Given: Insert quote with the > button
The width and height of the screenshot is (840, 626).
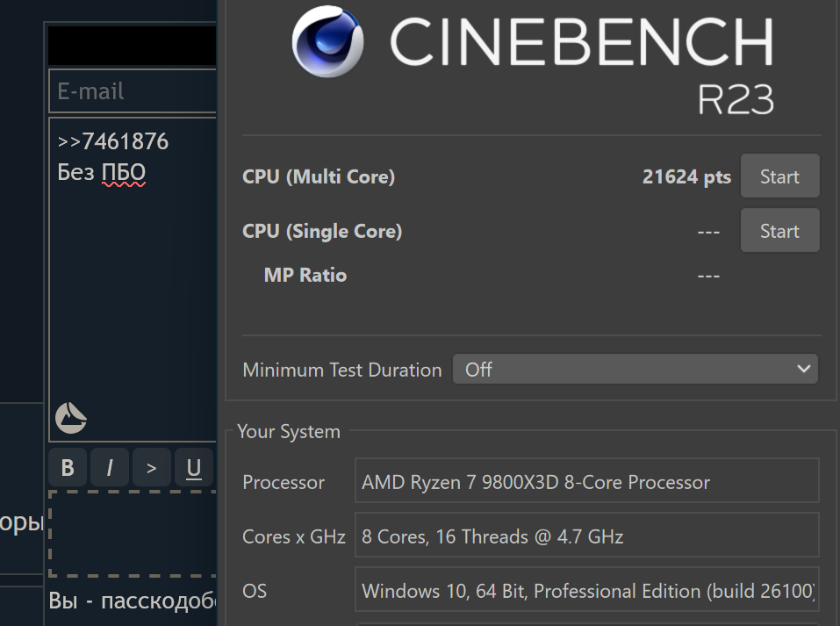Looking at the screenshot, I should coord(152,467).
